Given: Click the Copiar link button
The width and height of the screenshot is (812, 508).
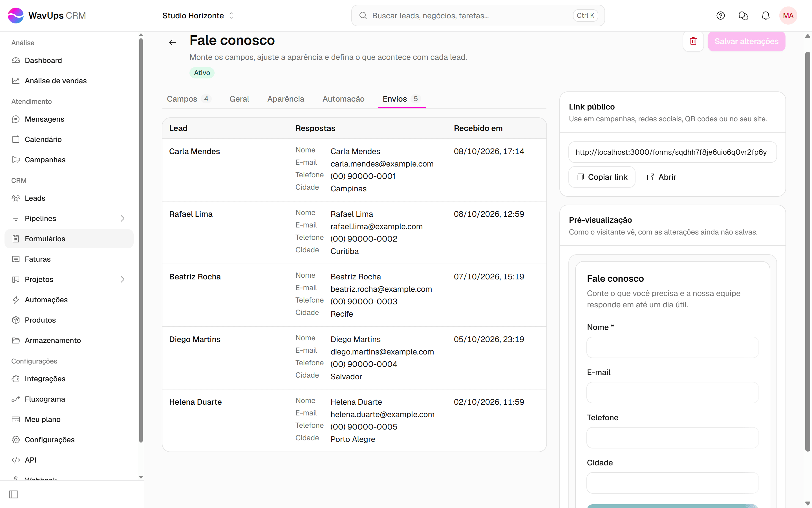Looking at the screenshot, I should click(602, 177).
